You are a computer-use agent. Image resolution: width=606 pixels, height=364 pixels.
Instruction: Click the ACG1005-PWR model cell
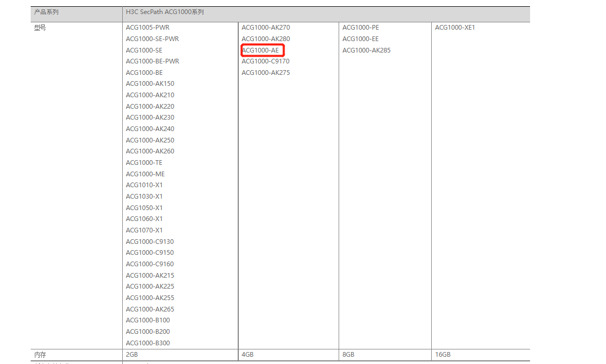point(148,28)
